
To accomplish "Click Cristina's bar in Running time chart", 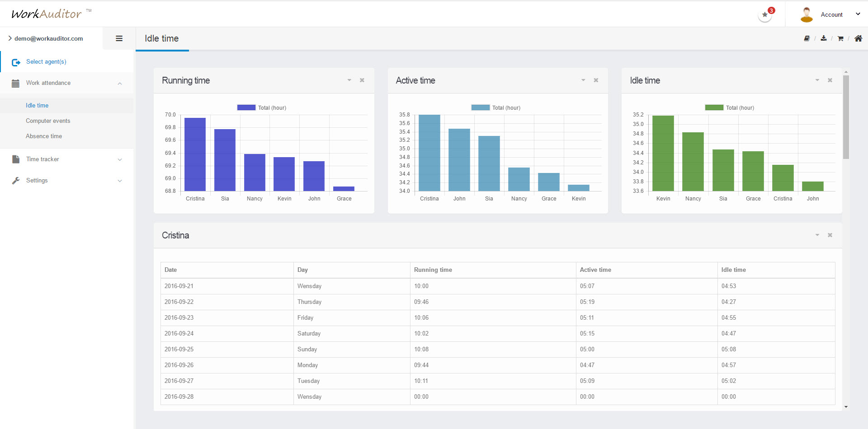I will [x=195, y=154].
